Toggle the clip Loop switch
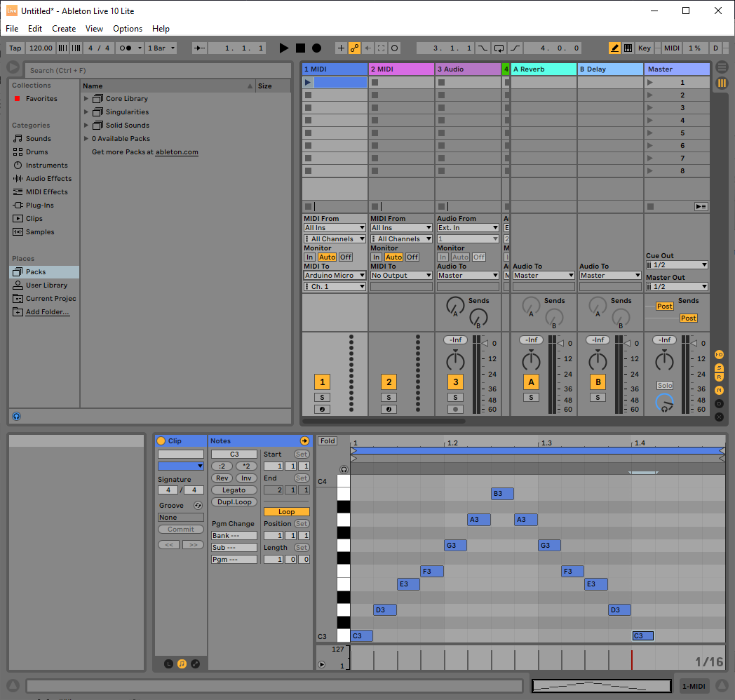The image size is (735, 700). point(286,511)
